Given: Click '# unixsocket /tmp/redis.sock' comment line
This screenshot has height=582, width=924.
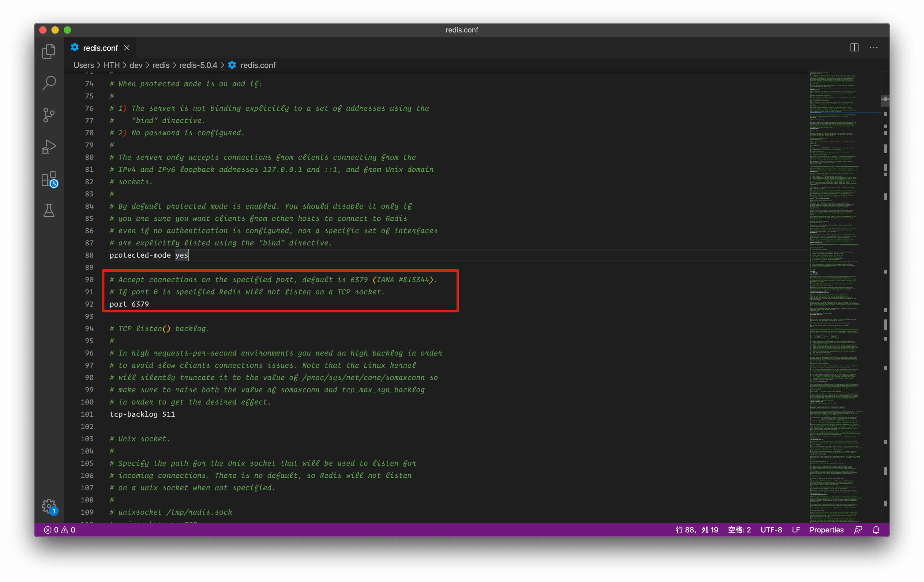Looking at the screenshot, I should [x=171, y=512].
